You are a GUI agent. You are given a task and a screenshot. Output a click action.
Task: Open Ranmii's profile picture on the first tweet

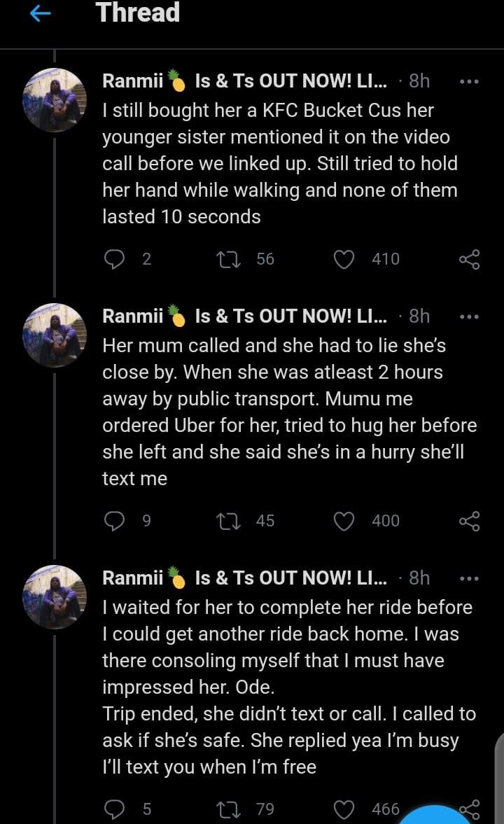(x=55, y=99)
